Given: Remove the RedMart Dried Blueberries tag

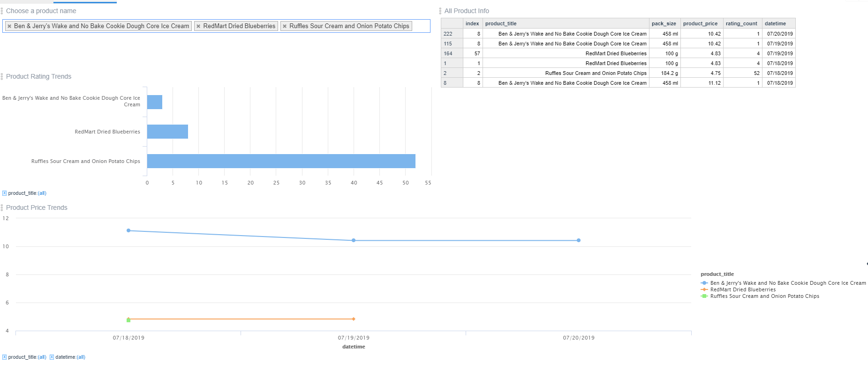Looking at the screenshot, I should 198,26.
